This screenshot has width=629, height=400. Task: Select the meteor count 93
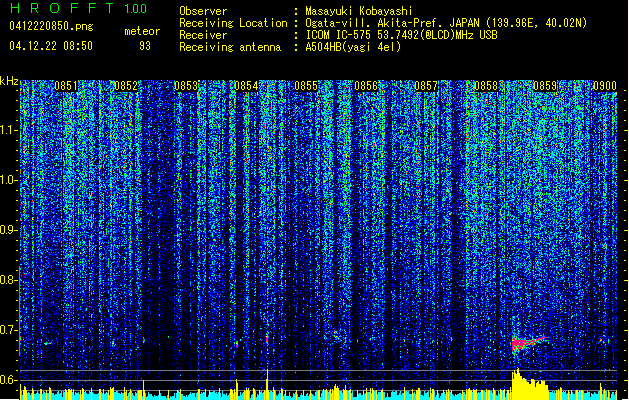tap(145, 46)
